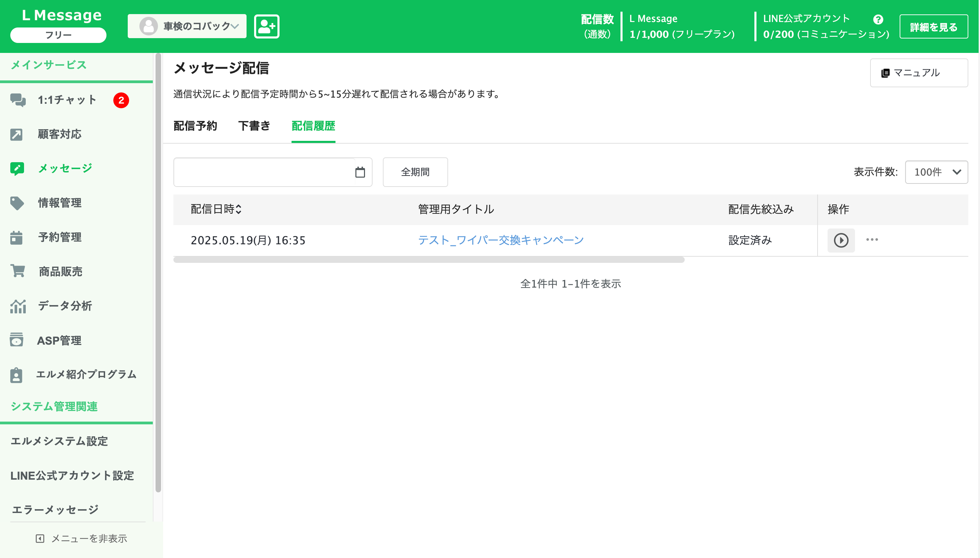Click the 管理用タイトル column header

[x=456, y=209]
